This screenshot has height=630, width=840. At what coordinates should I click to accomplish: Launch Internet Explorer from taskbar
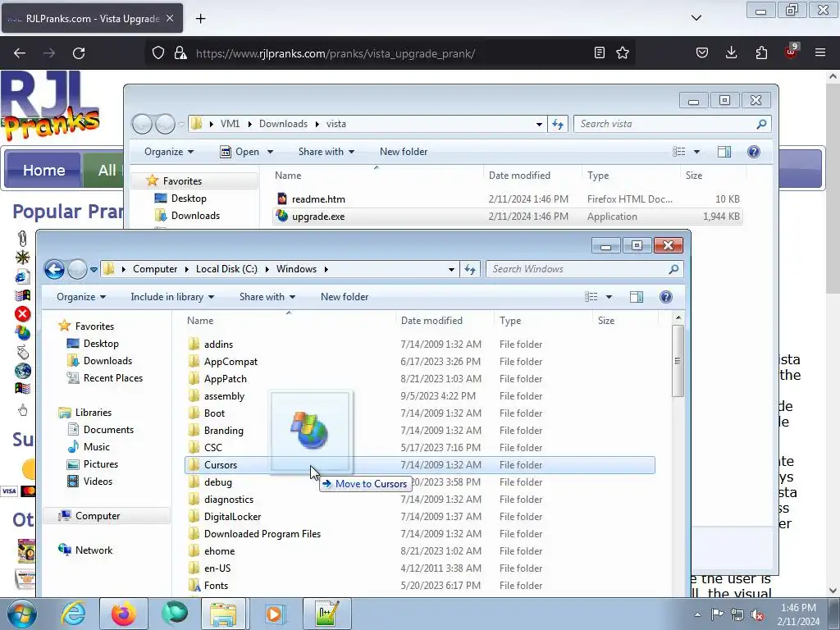click(x=73, y=614)
